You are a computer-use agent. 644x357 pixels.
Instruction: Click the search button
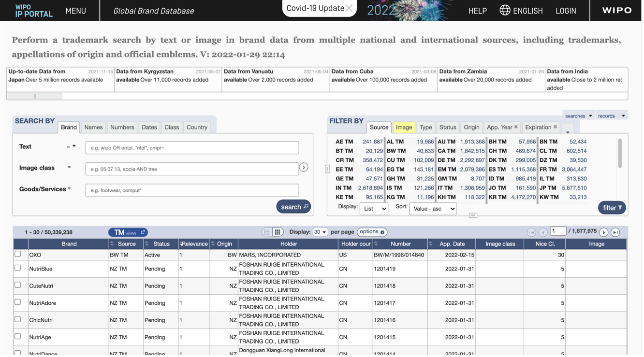click(x=294, y=207)
